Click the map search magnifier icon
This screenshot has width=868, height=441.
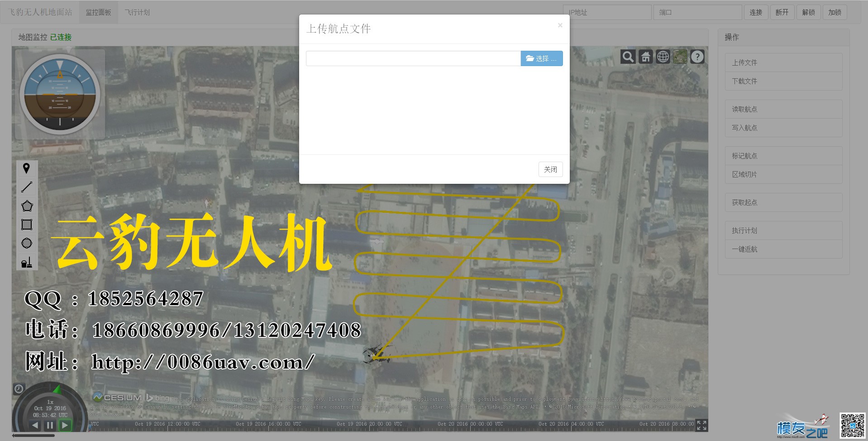point(628,57)
